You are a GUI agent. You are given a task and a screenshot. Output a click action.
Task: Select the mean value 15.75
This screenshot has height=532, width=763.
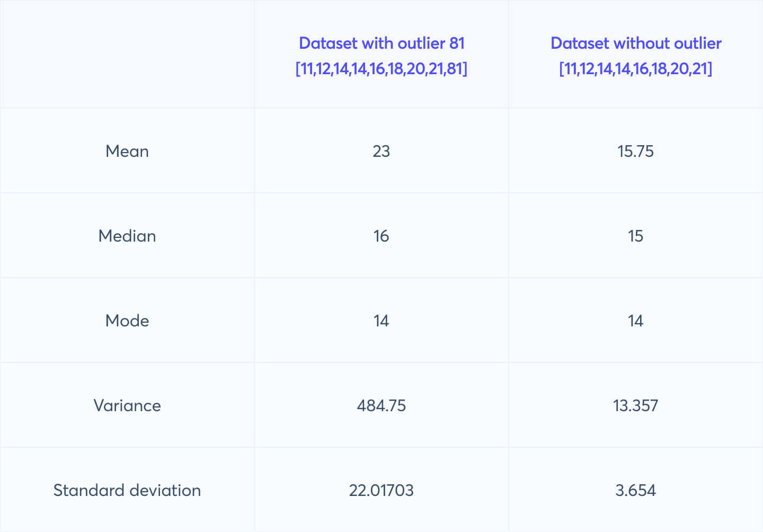tap(636, 151)
